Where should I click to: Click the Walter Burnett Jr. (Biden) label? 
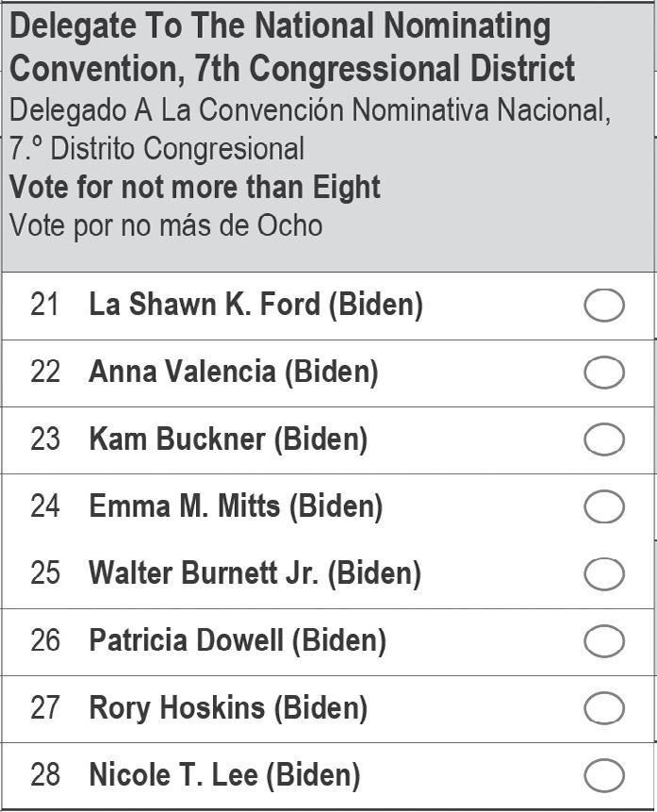tap(255, 573)
